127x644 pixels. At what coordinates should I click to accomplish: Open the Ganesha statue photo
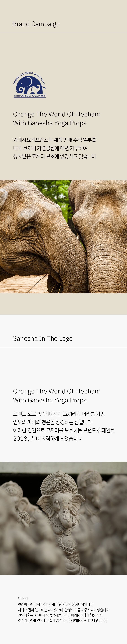(63, 518)
